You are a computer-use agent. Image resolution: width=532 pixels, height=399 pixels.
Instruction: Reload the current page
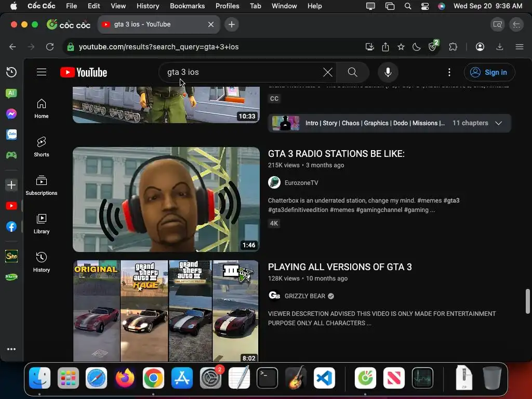pos(50,47)
